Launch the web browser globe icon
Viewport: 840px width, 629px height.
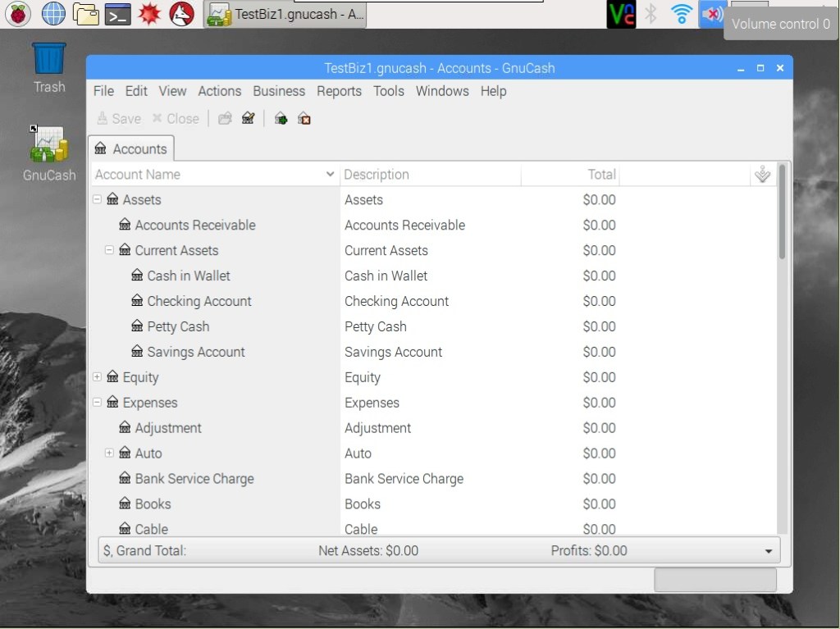point(53,13)
